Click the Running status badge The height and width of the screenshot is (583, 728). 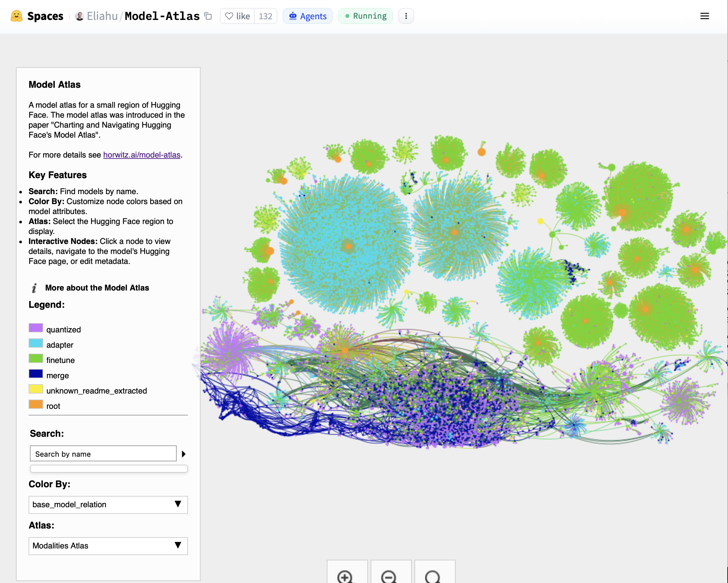pyautogui.click(x=365, y=16)
